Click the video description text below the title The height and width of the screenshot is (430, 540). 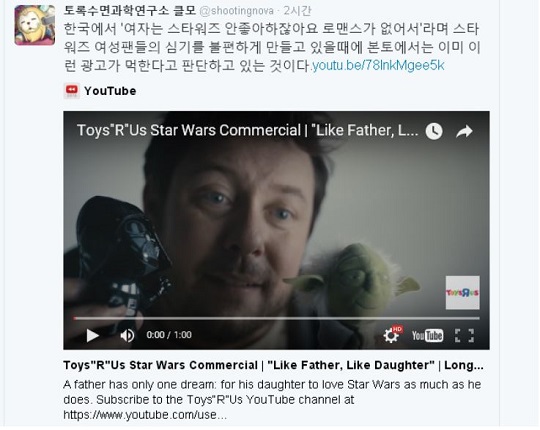(272, 399)
